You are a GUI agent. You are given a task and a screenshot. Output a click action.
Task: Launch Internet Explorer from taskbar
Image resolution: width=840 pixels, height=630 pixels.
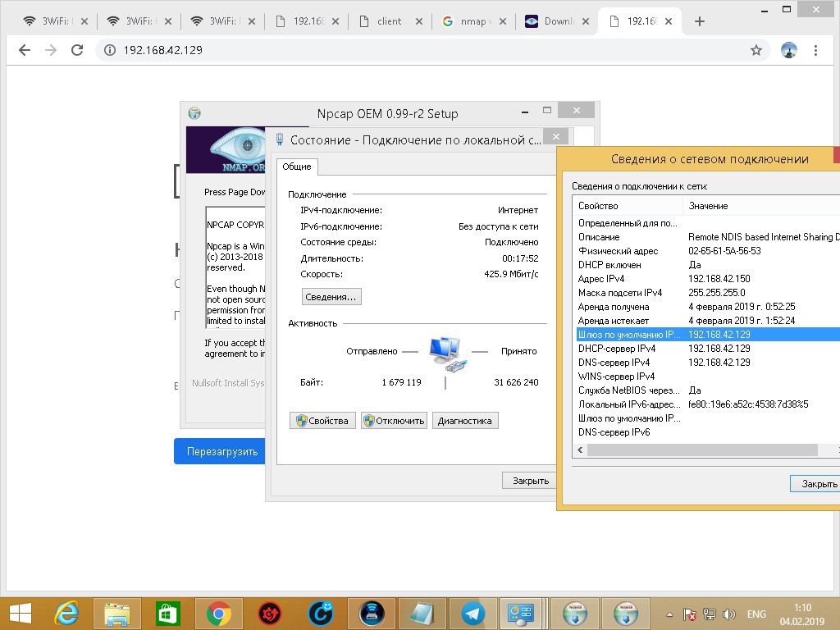(x=66, y=614)
